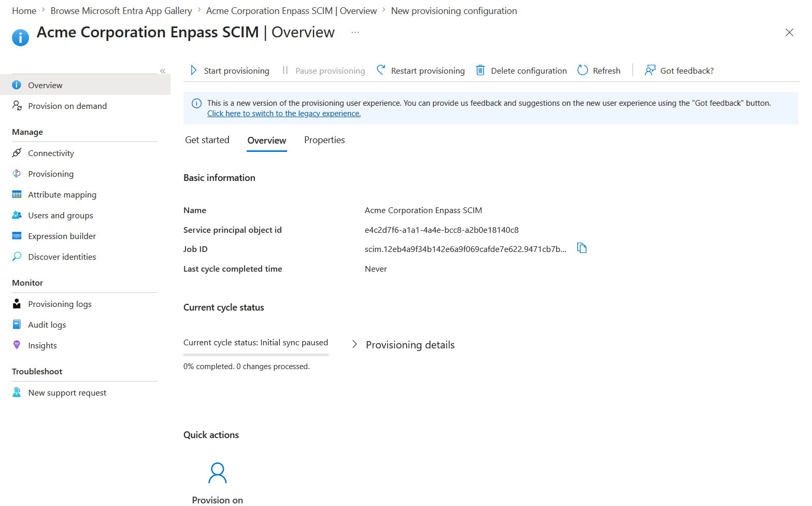
Task: Click the Users and groups people icon
Action: (17, 215)
